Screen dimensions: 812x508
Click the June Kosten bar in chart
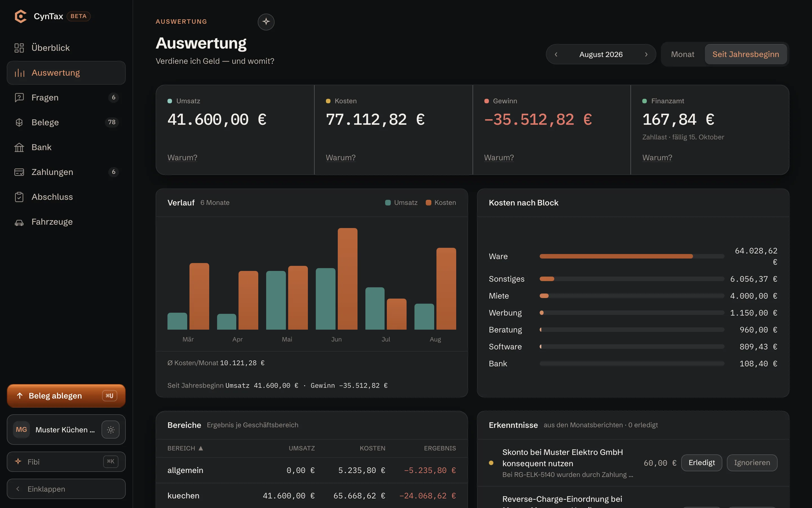pos(347,279)
